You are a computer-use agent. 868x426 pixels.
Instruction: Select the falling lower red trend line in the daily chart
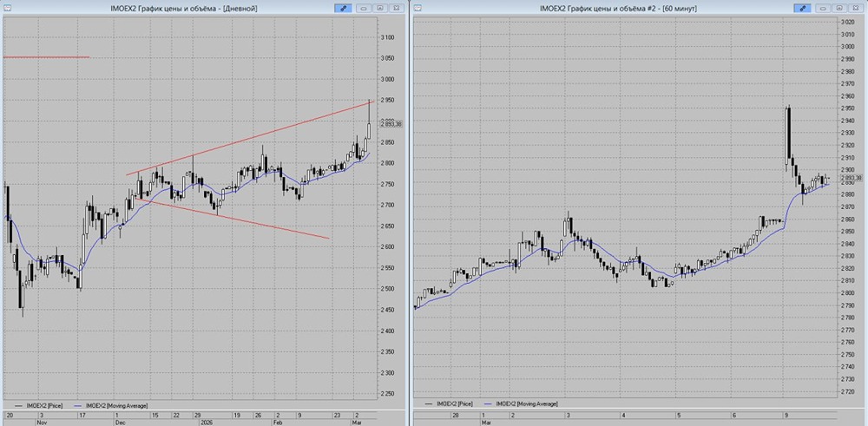tap(233, 219)
